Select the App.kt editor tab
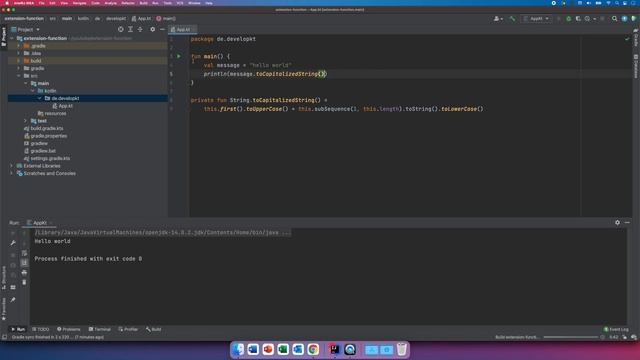 [x=182, y=29]
